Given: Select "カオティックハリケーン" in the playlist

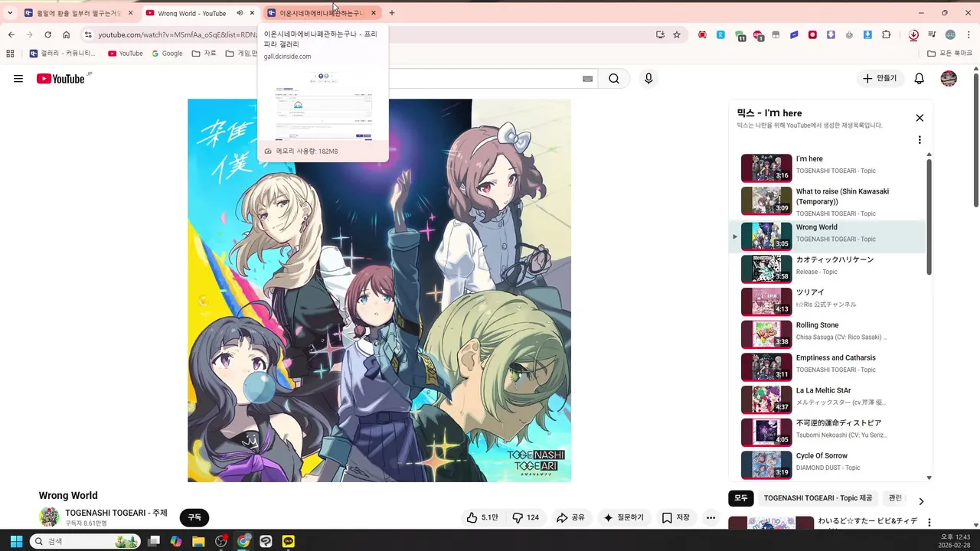Looking at the screenshot, I should point(827,269).
